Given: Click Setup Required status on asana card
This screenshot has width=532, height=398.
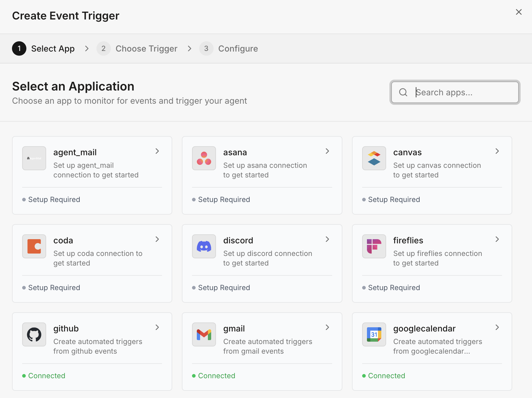Looking at the screenshot, I should tap(221, 200).
